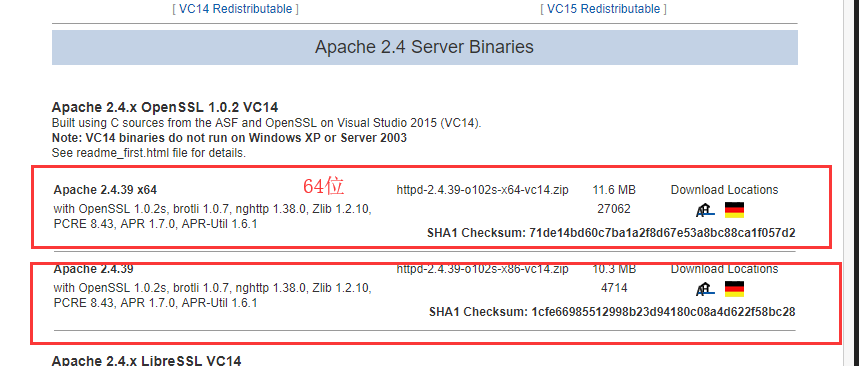Click the Apache 2.4 Server Binaries header
The height and width of the screenshot is (366, 859).
[425, 47]
